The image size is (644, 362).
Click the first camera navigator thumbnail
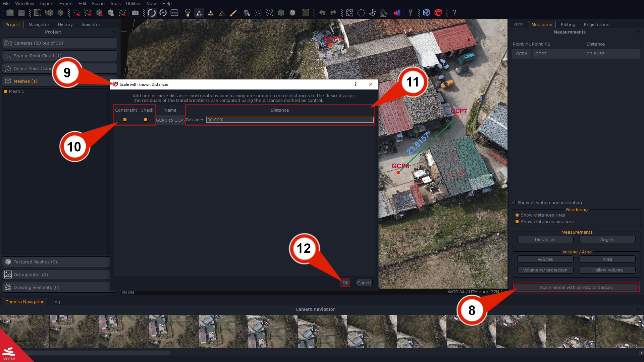click(24, 331)
